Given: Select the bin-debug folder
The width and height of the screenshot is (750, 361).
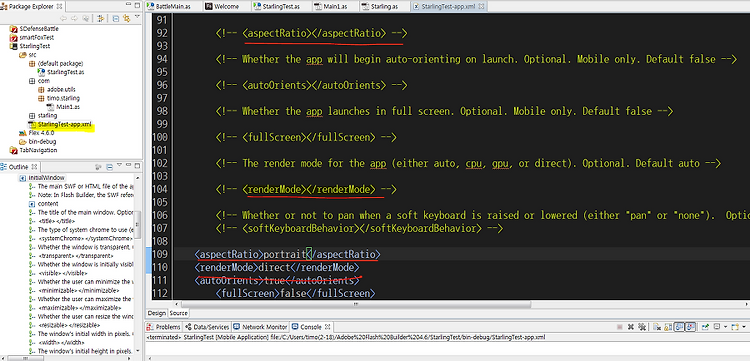Looking at the screenshot, I should coord(38,142).
